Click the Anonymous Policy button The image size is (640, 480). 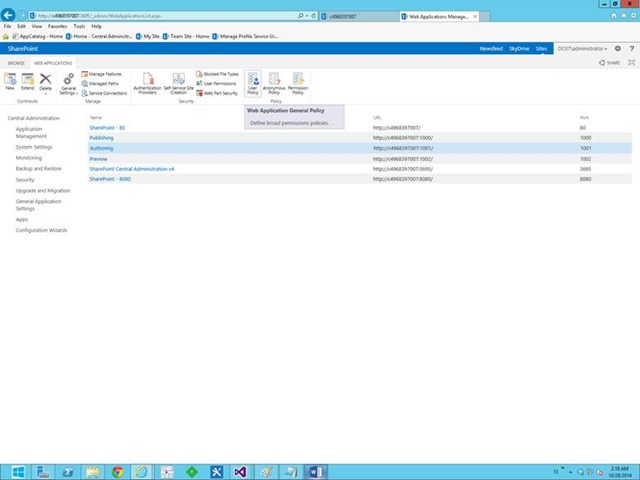tap(274, 83)
